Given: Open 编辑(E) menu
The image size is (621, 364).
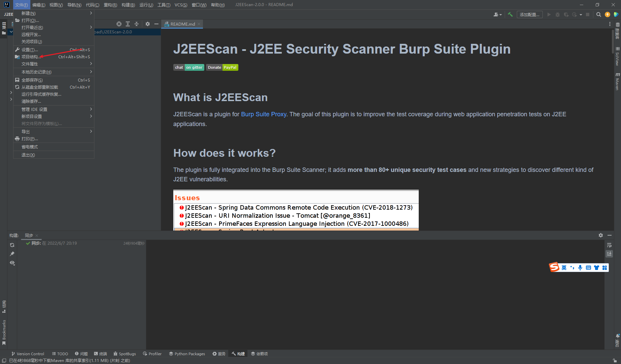Looking at the screenshot, I should [39, 5].
